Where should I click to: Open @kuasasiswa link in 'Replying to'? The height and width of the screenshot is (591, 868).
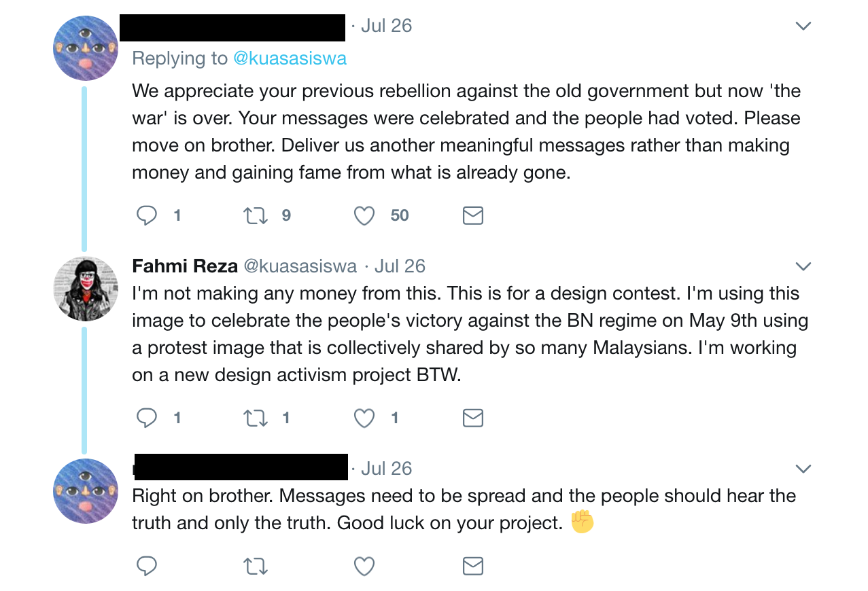[290, 58]
